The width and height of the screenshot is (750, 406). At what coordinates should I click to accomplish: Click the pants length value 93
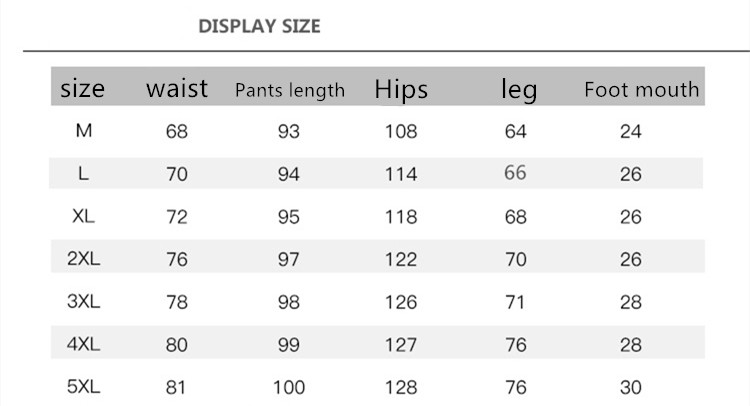click(x=288, y=131)
